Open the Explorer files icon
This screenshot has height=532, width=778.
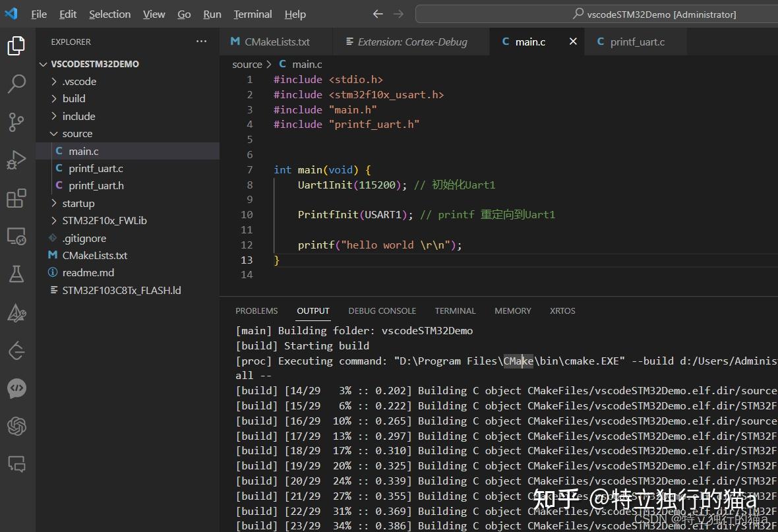pos(16,45)
